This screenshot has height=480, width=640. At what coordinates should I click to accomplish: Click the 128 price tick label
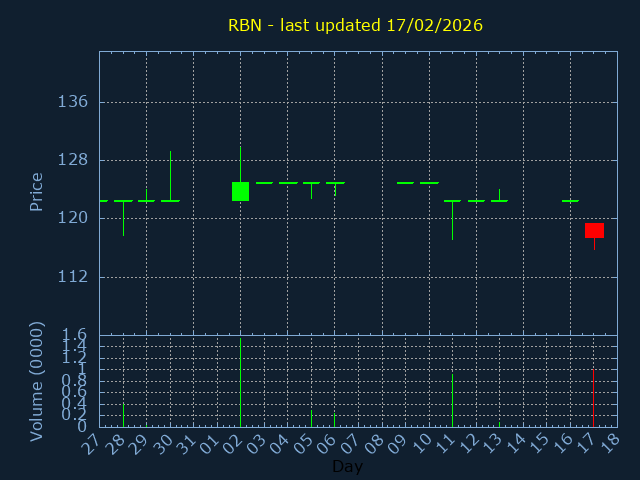click(73, 160)
